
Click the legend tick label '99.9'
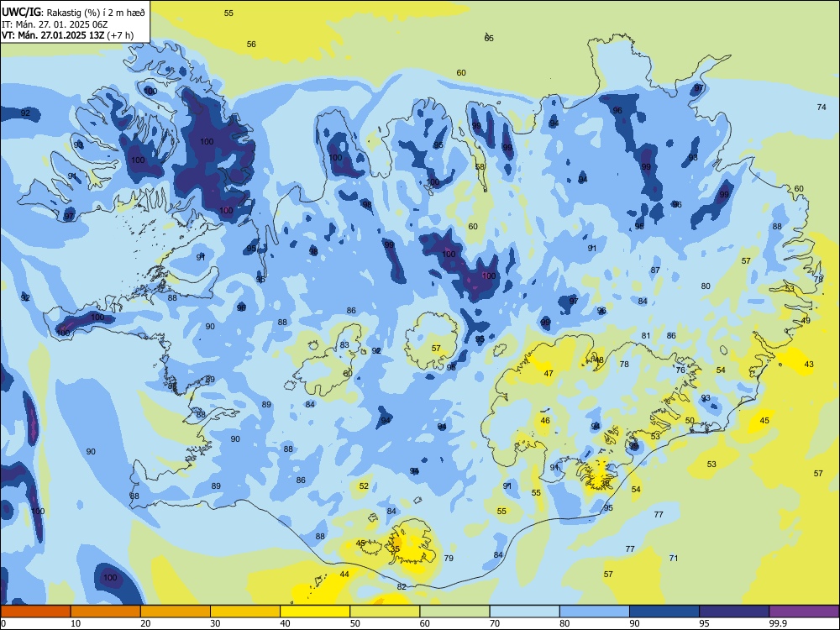[x=778, y=623]
